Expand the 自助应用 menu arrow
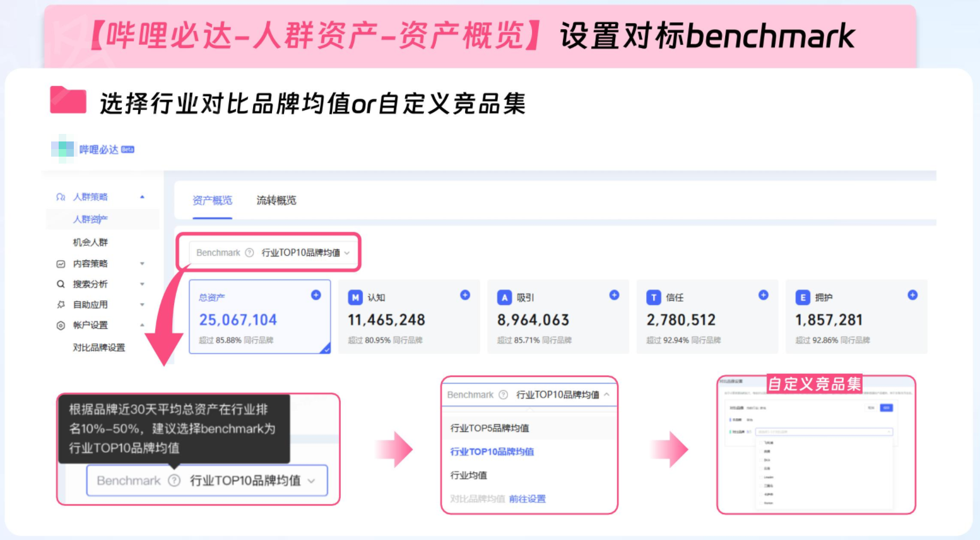980x540 pixels. 143,304
